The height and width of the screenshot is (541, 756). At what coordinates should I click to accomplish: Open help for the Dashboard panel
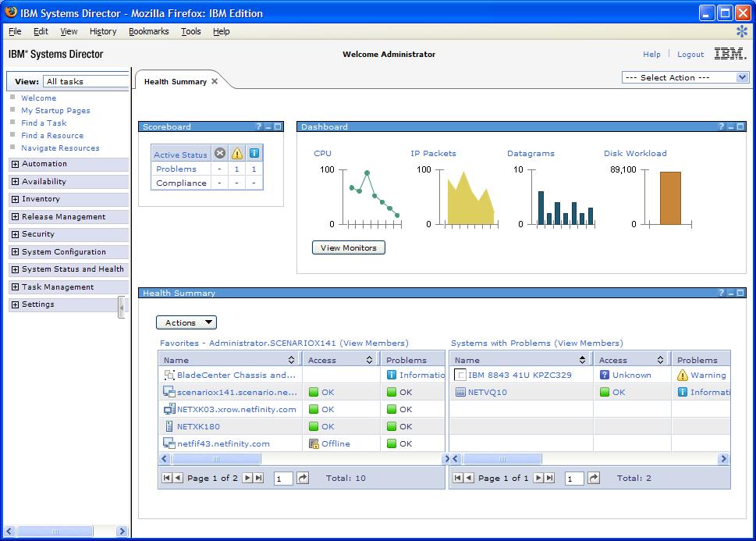722,126
